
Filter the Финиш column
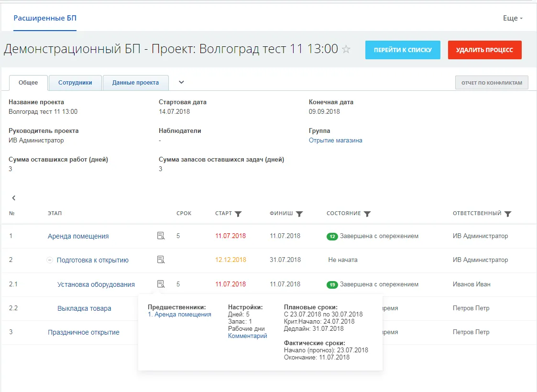click(299, 214)
